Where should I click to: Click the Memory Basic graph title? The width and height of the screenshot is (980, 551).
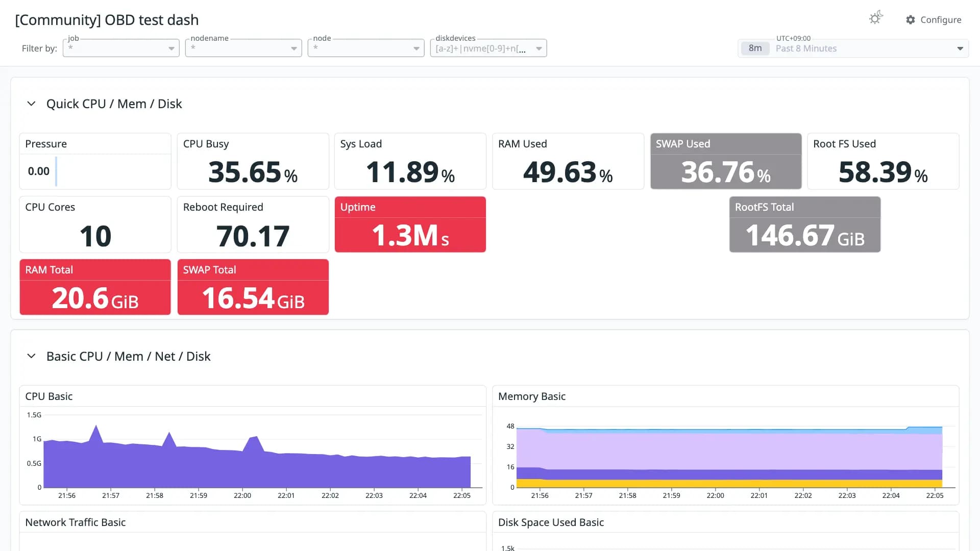pos(532,396)
